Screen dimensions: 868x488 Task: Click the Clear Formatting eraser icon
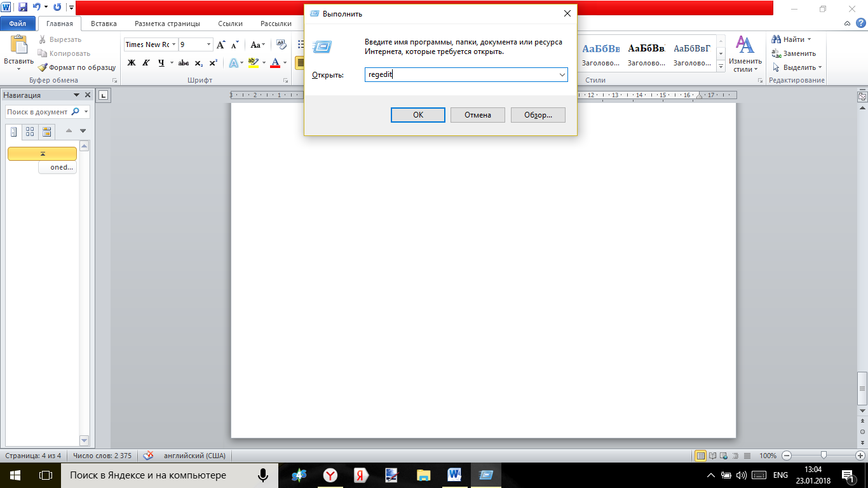tap(281, 44)
